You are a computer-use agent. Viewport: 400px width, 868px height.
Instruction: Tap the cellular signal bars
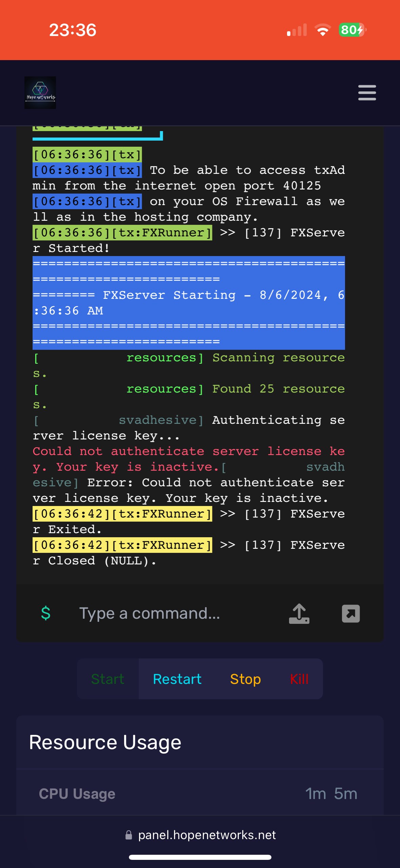(x=297, y=30)
